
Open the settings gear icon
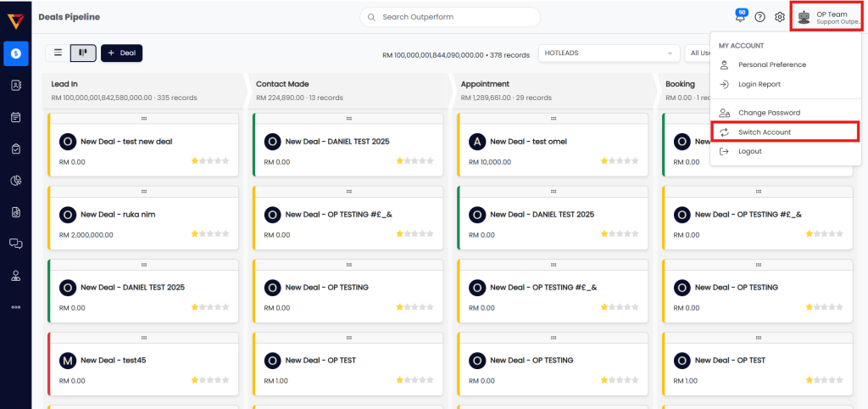(780, 17)
